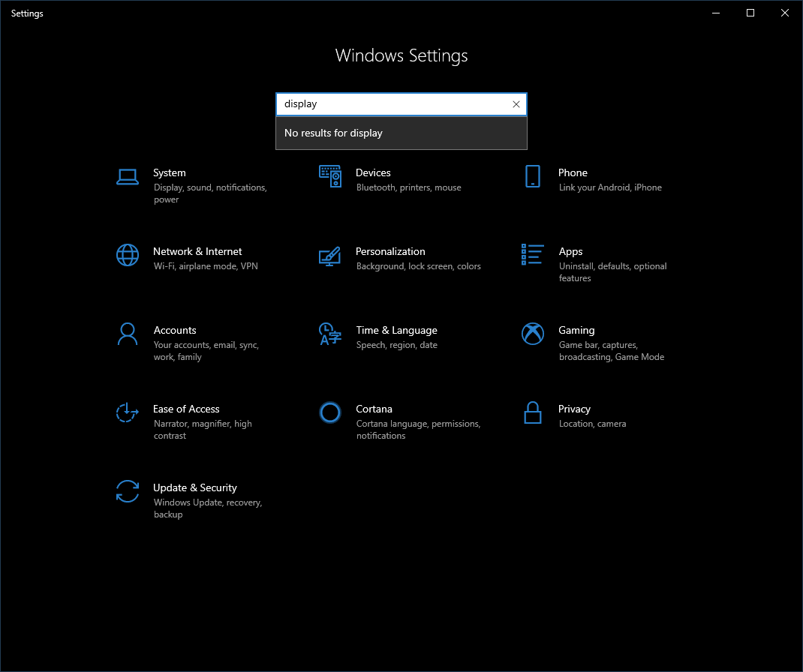The image size is (803, 672).
Task: Open Accounts settings title
Action: click(x=175, y=331)
